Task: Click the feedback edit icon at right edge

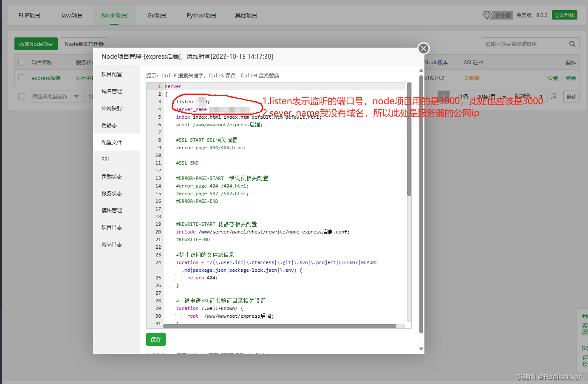Action: [x=585, y=348]
